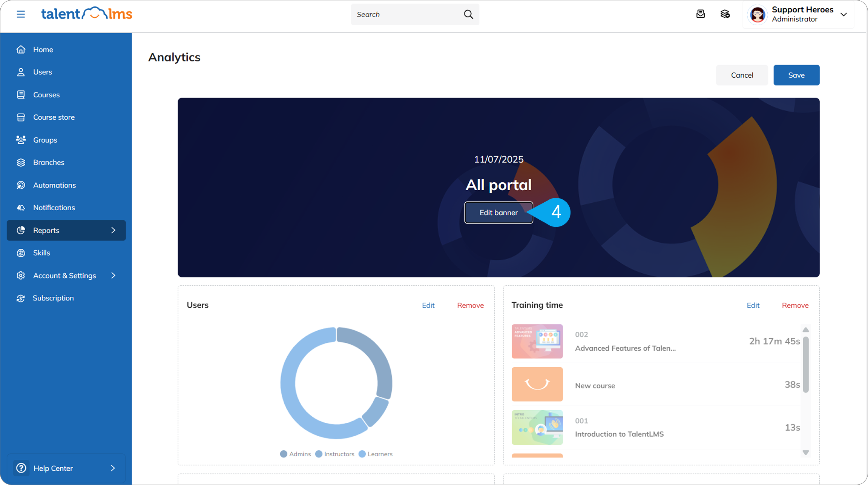Click the '2h 17m 45s' training time

[x=774, y=341]
